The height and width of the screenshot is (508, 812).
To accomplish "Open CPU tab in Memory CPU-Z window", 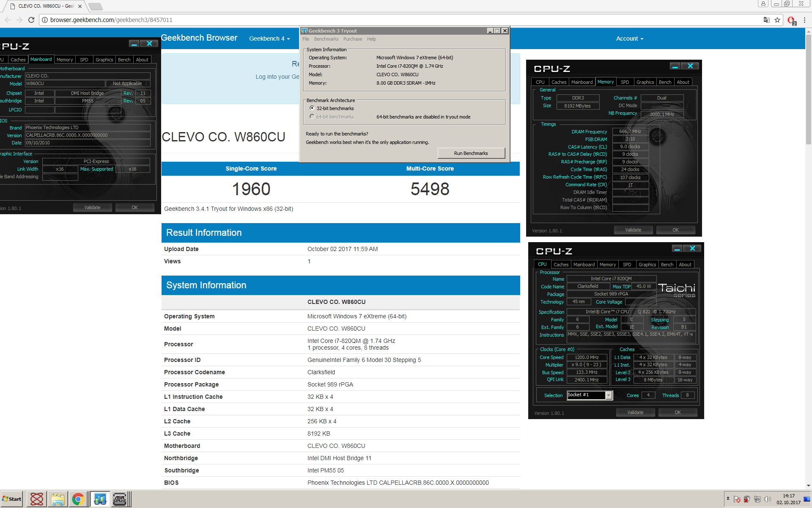I will (540, 82).
